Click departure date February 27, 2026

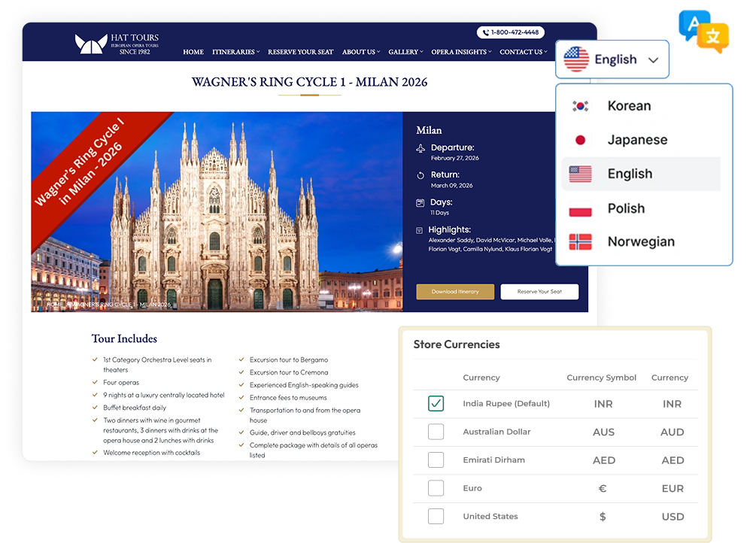pyautogui.click(x=454, y=158)
